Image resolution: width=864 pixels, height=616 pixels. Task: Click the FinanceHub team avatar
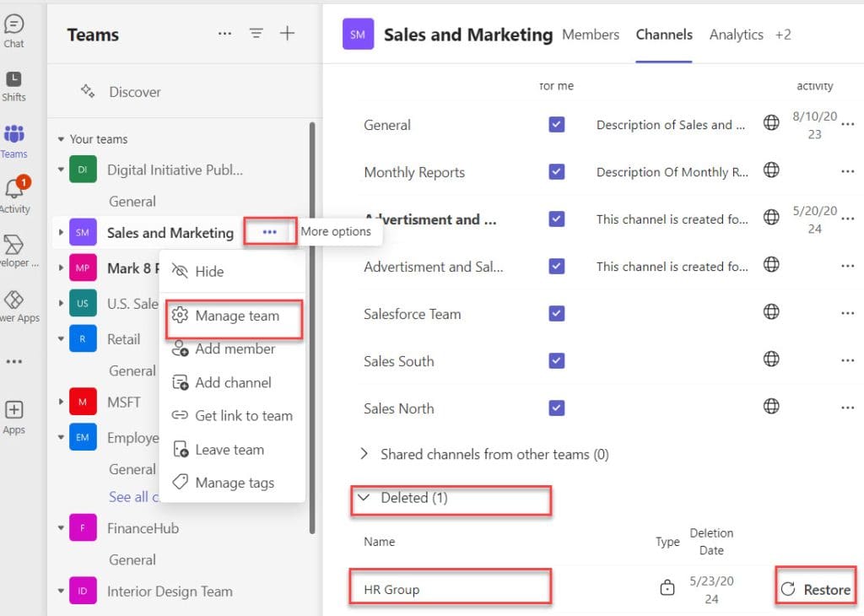83,528
